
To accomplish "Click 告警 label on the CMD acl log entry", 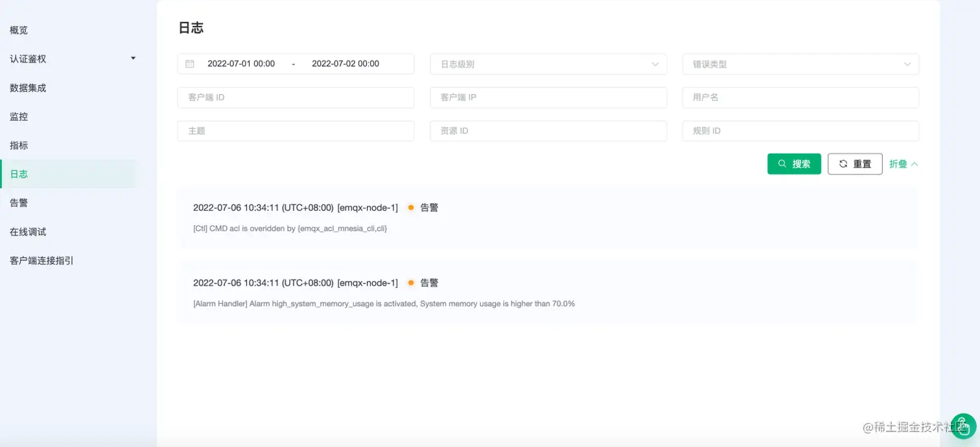I will (x=429, y=208).
